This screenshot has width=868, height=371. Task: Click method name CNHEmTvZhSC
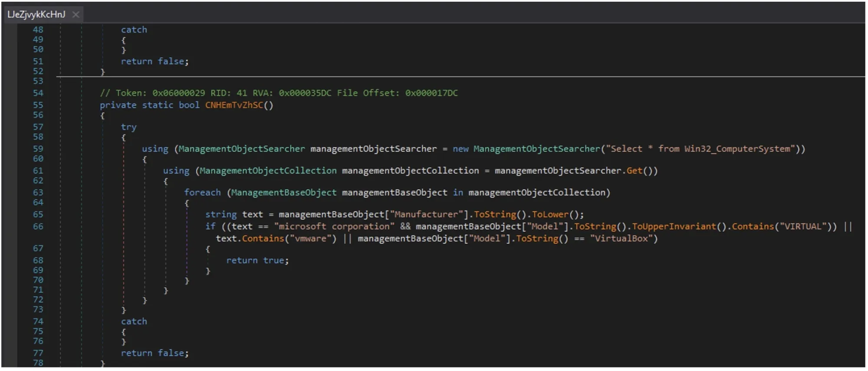click(x=234, y=105)
